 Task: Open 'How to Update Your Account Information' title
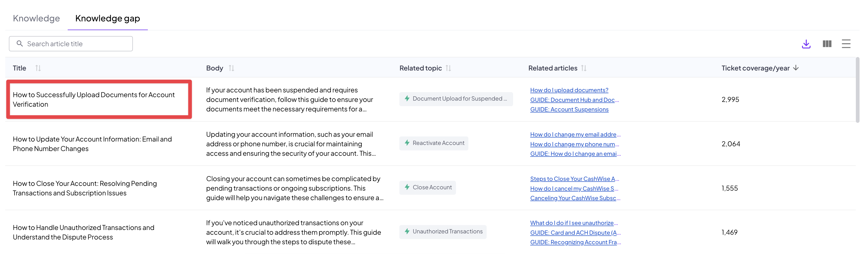click(92, 144)
